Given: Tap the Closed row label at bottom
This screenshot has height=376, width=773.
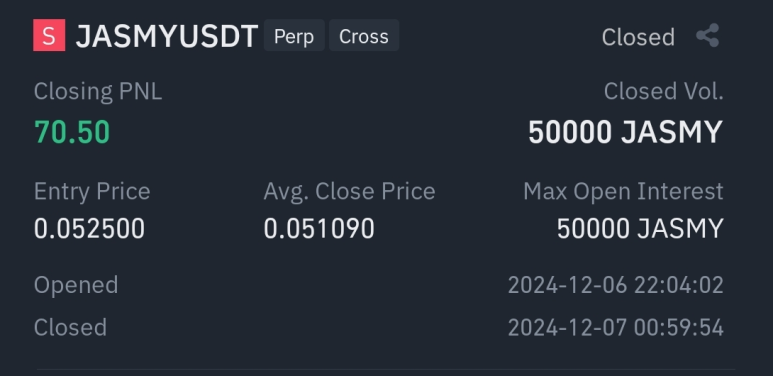Looking at the screenshot, I should 70,328.
